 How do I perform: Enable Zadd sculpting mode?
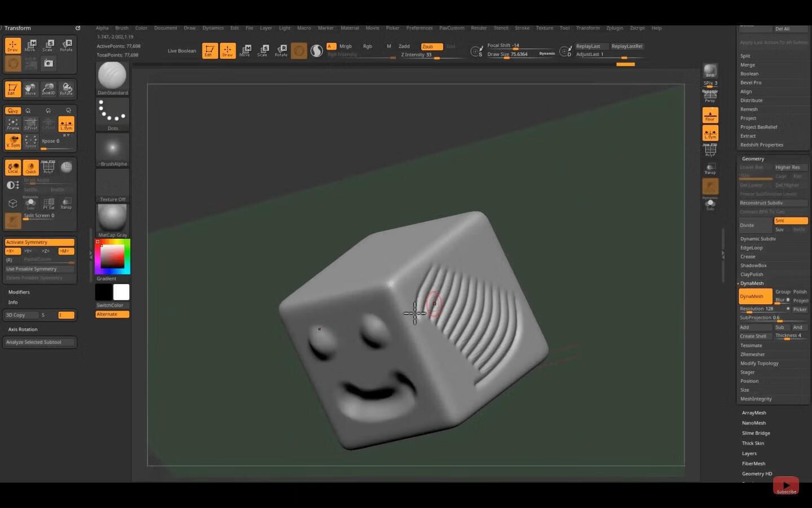pyautogui.click(x=404, y=46)
